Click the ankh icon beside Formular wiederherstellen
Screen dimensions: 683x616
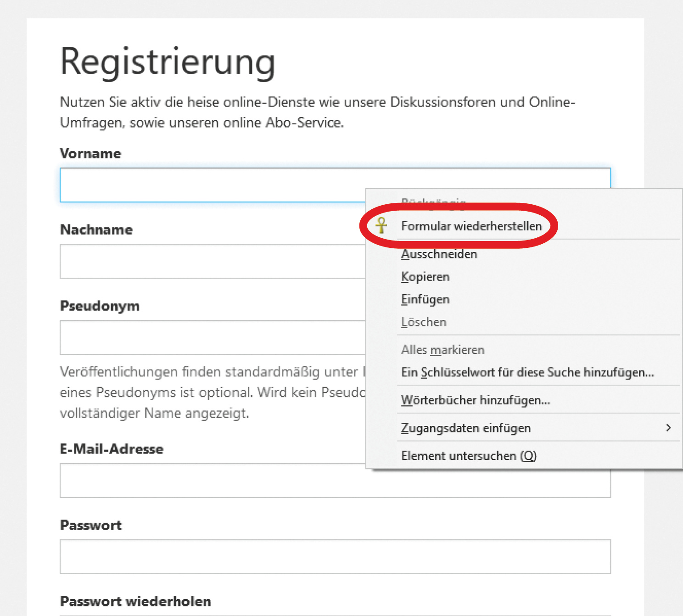tap(381, 225)
